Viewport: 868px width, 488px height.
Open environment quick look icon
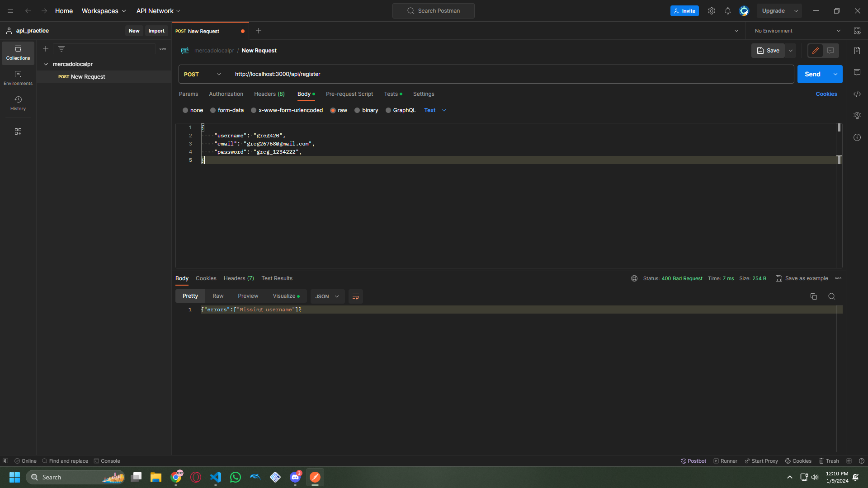tap(857, 31)
